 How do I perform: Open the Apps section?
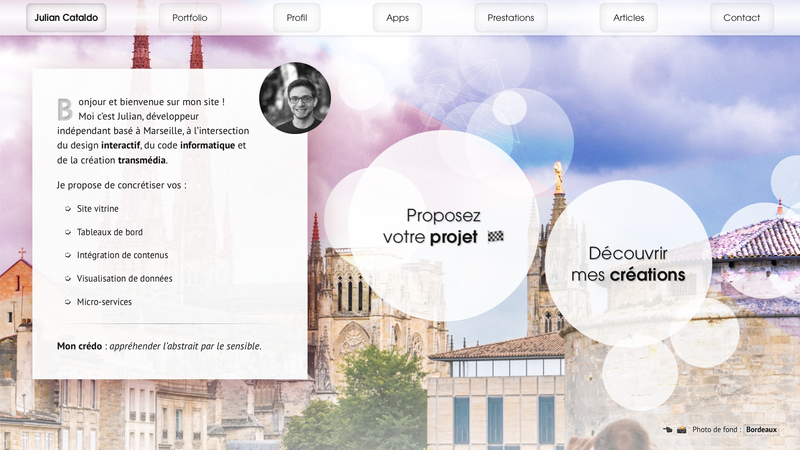pos(397,17)
